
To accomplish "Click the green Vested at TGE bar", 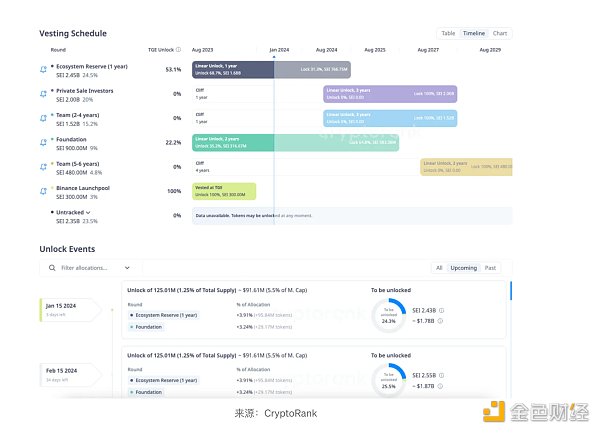I will point(224,191).
